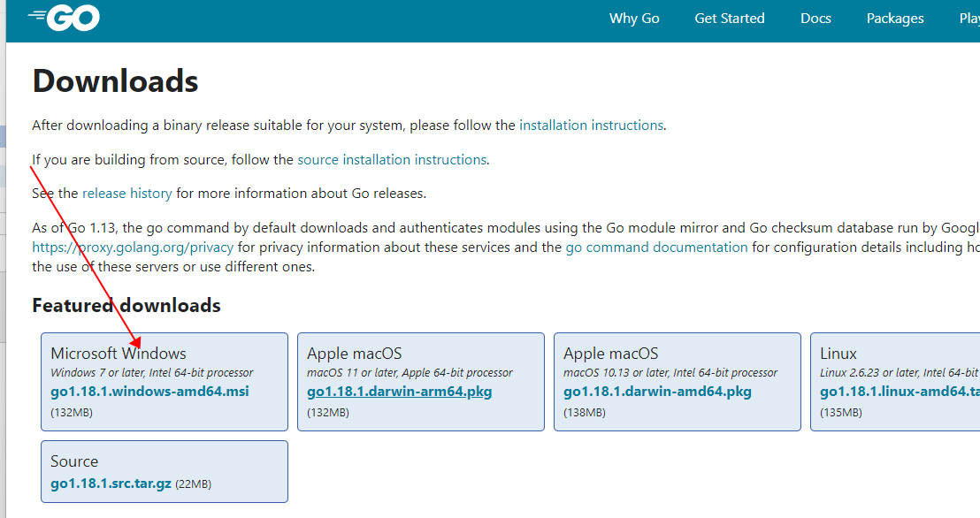Click the Go logo in the header
Screen dimensions: 980x518
click(x=64, y=18)
